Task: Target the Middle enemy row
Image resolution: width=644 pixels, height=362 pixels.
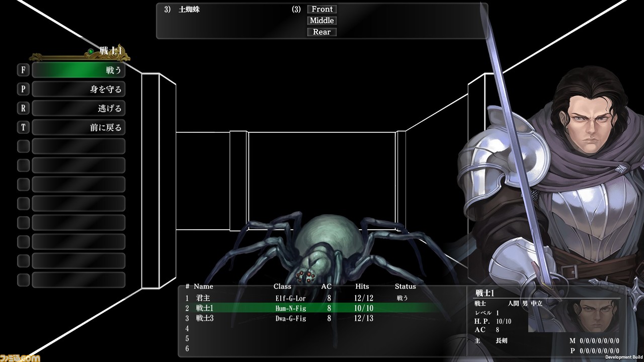Action: [322, 21]
